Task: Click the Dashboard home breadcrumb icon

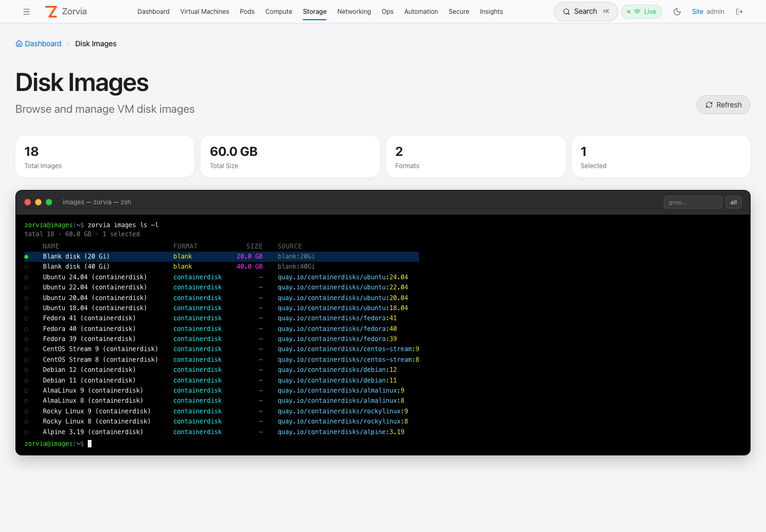Action: (19, 44)
